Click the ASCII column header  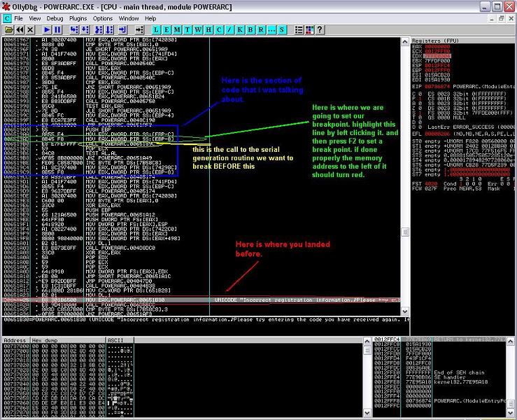tap(120, 339)
